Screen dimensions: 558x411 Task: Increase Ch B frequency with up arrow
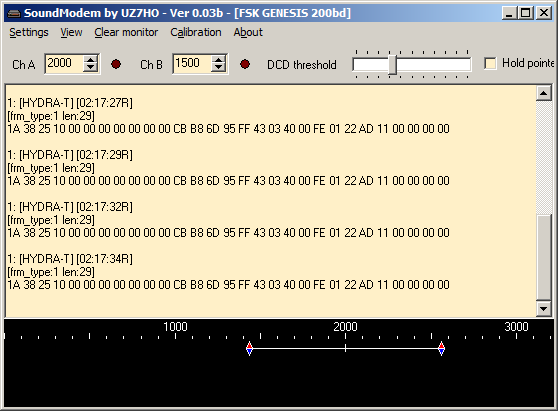coord(219,59)
